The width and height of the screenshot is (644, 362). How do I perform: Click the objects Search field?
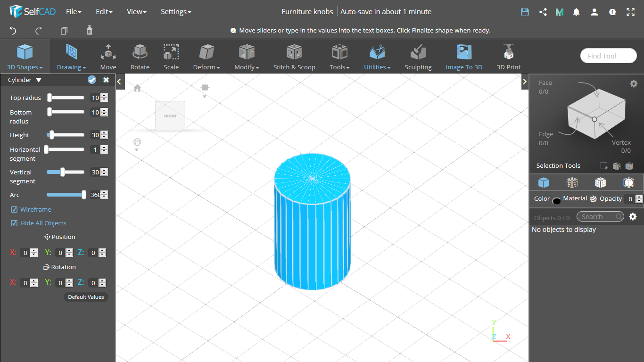(x=600, y=217)
